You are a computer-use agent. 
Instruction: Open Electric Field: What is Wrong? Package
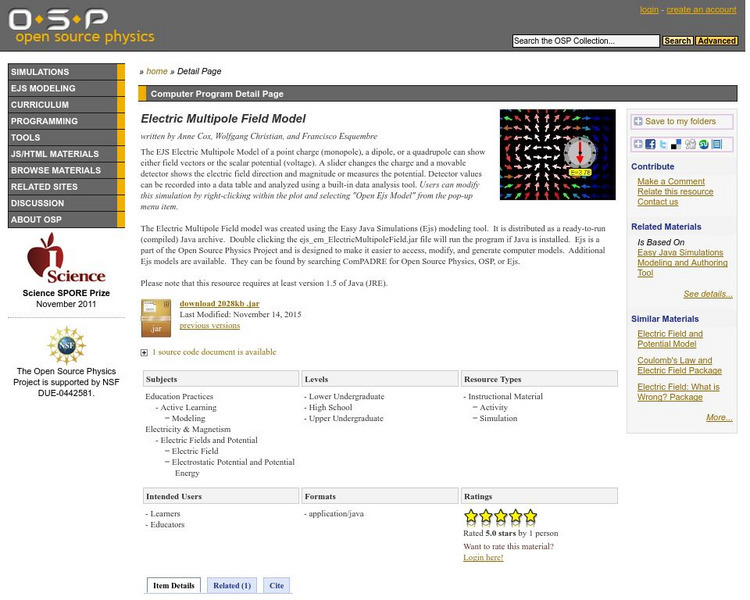678,392
